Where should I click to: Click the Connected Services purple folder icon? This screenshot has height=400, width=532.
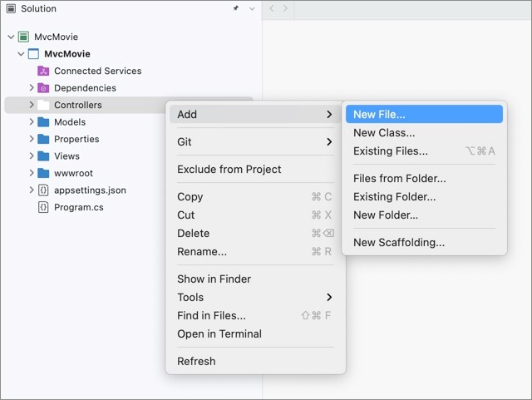click(x=43, y=71)
